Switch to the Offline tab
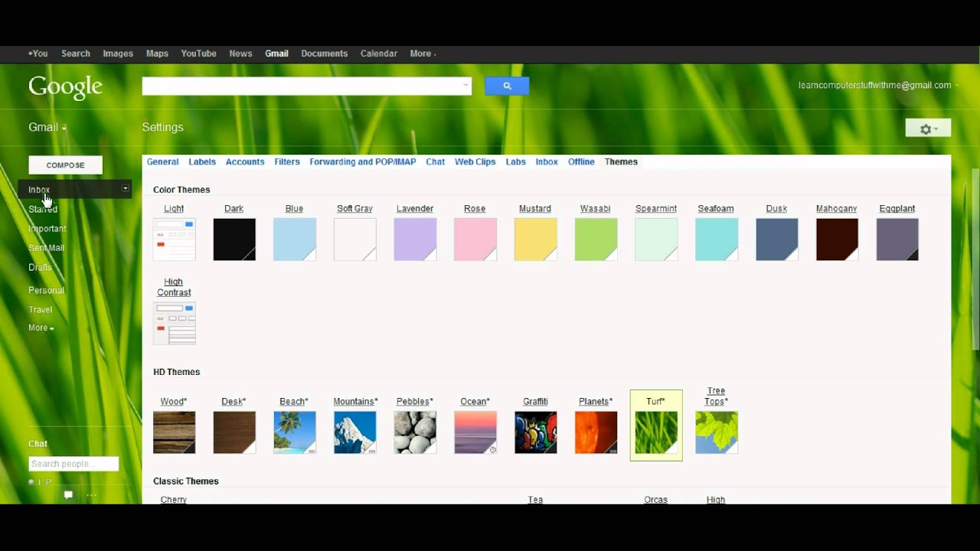980x551 pixels. (581, 161)
